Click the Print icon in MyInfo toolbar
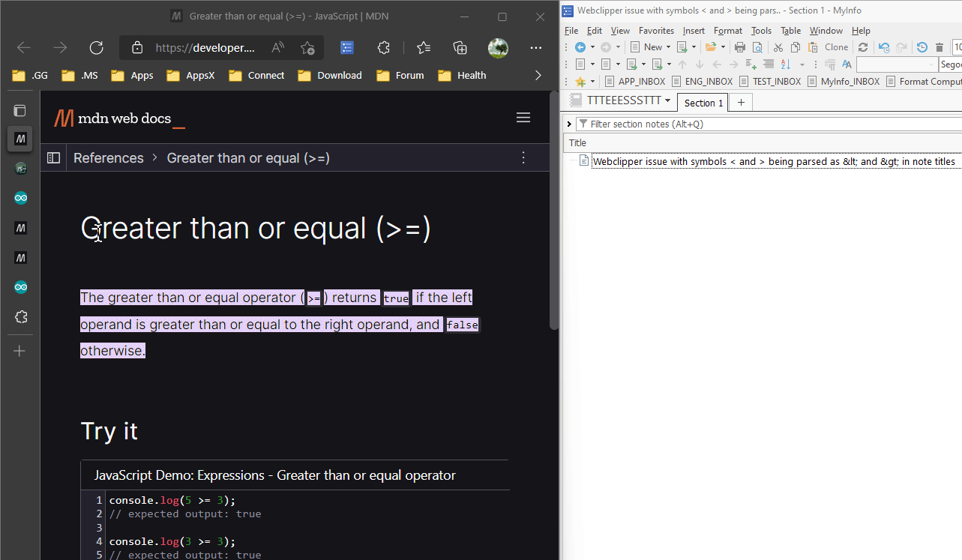The image size is (962, 560). 739,47
